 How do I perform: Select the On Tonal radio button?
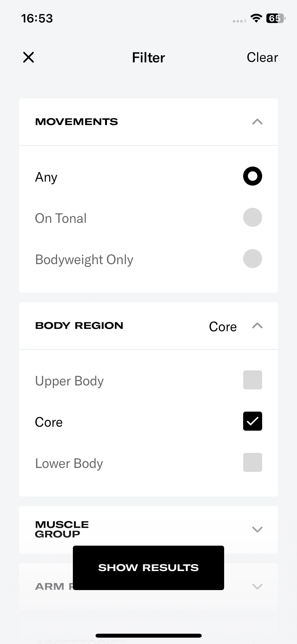point(252,217)
